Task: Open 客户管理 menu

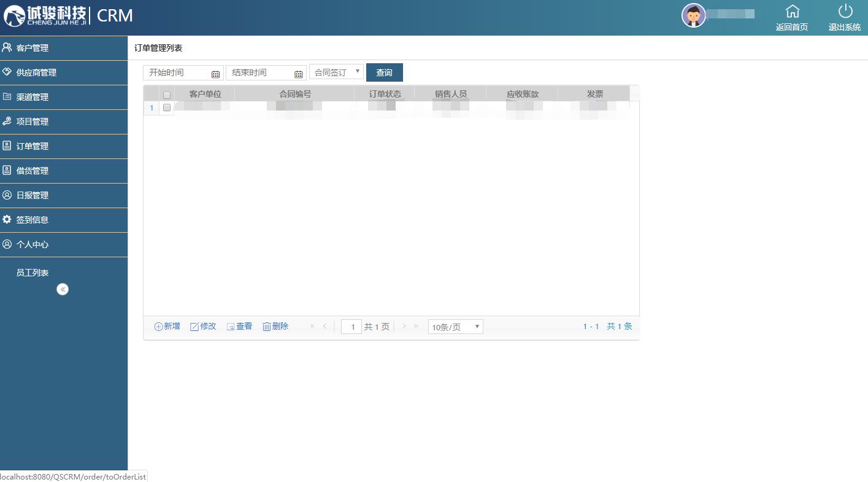Action: click(x=64, y=48)
